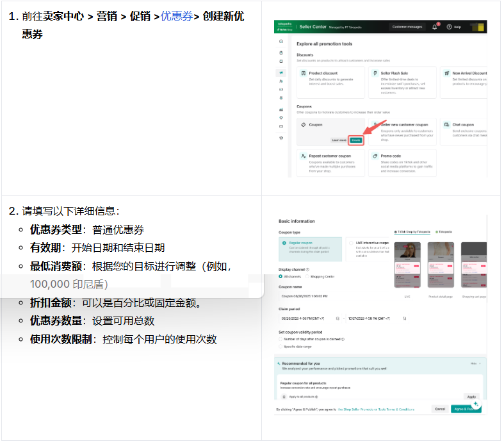Open Help via the question mark icon
The height and width of the screenshot is (446, 504).
449,27
